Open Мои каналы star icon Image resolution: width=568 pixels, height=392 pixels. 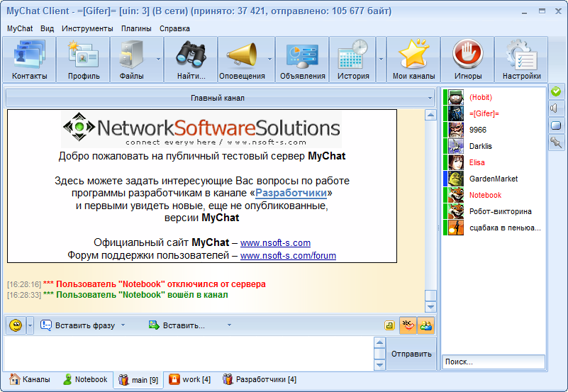pyautogui.click(x=413, y=54)
